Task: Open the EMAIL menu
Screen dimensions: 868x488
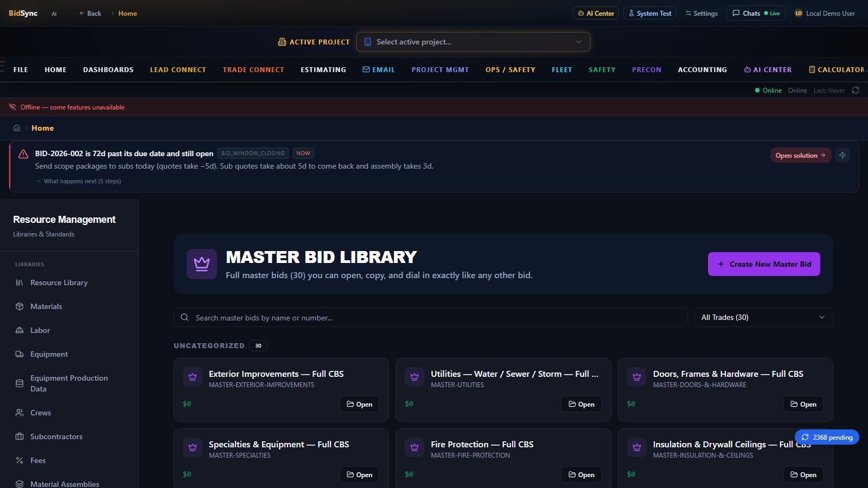Action: 379,69
